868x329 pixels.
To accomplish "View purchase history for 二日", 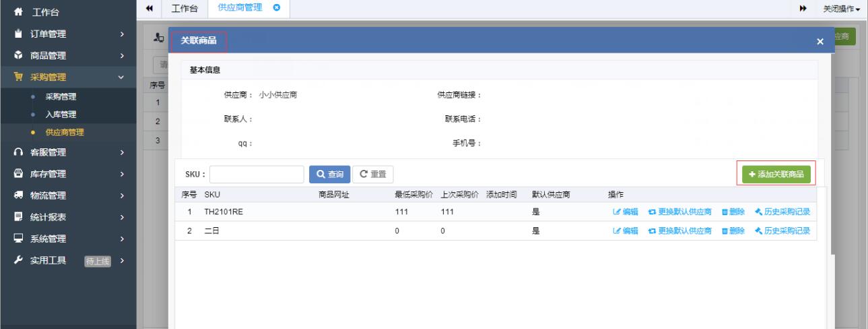I will click(x=782, y=231).
